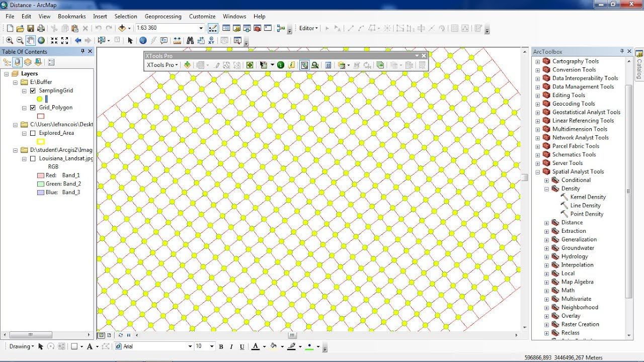Open the Customize menu
Screen dimensions: 644x362
pos(202,17)
